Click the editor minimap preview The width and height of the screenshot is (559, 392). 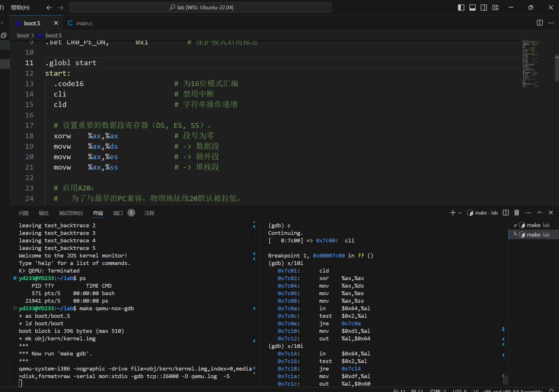(x=531, y=64)
